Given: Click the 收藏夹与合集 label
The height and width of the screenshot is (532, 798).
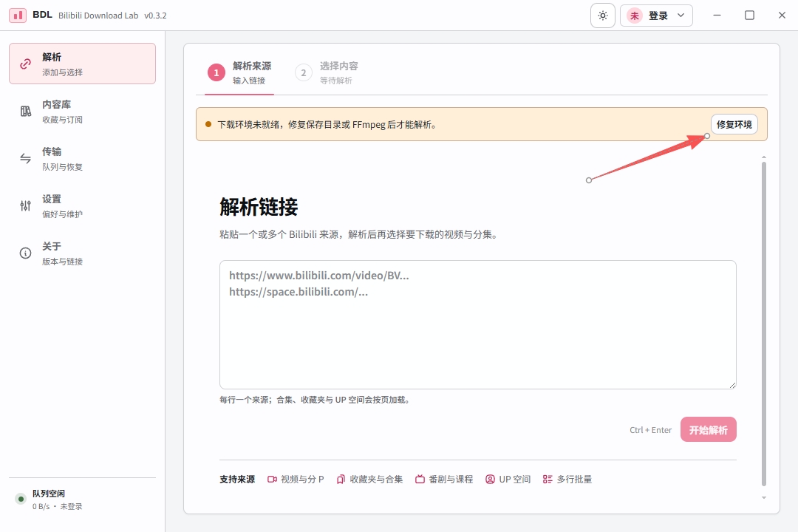Looking at the screenshot, I should [x=376, y=479].
